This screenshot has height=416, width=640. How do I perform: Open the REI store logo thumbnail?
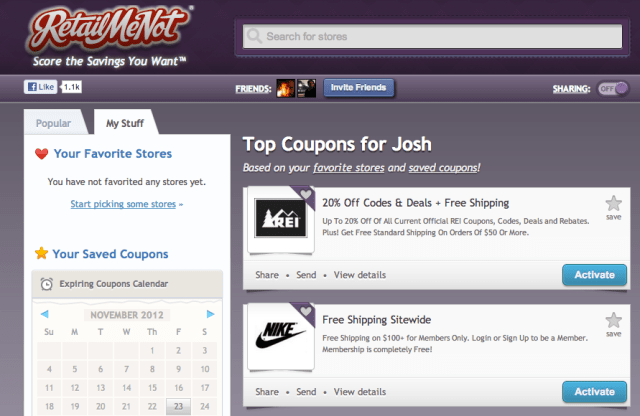(x=281, y=218)
